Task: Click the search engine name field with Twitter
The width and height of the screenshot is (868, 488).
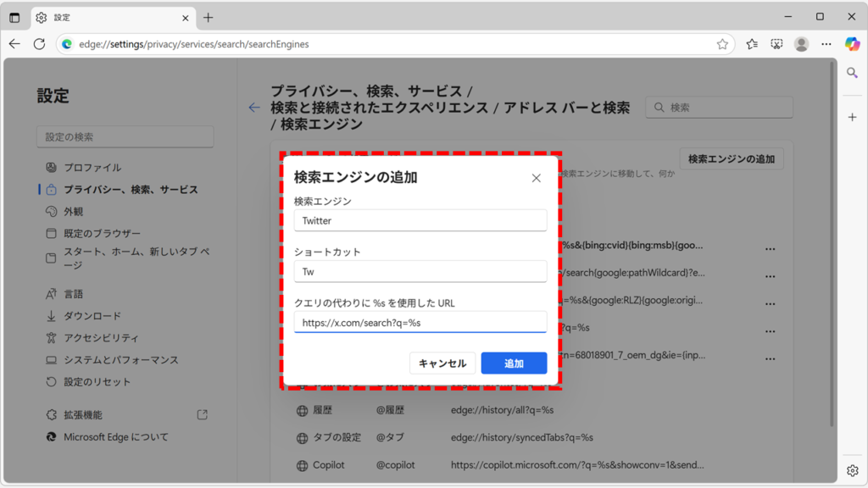Action: coord(420,220)
